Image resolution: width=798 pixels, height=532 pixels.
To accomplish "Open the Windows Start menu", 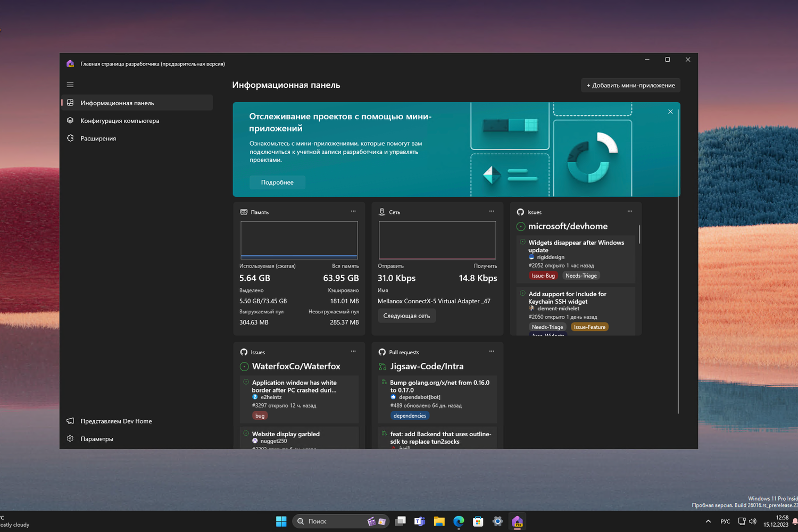I will tap(281, 521).
